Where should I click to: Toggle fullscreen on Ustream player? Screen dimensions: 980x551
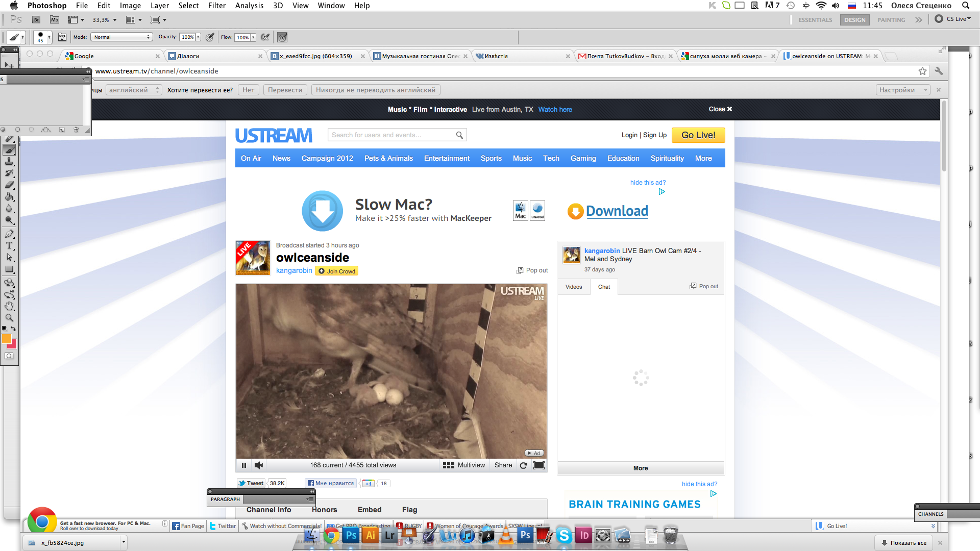[539, 465]
